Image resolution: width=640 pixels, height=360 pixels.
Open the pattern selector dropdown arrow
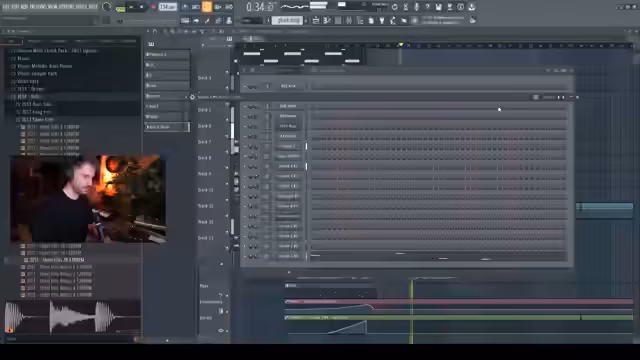(306, 20)
